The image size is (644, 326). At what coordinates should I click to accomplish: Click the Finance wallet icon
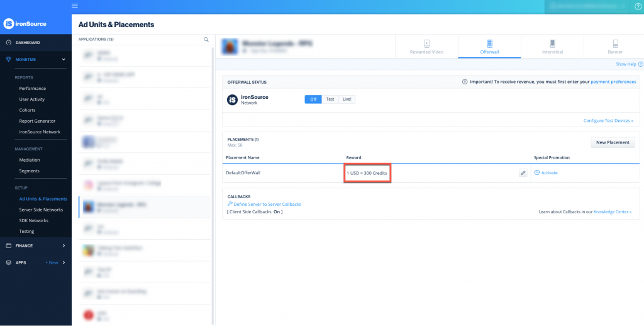click(9, 245)
